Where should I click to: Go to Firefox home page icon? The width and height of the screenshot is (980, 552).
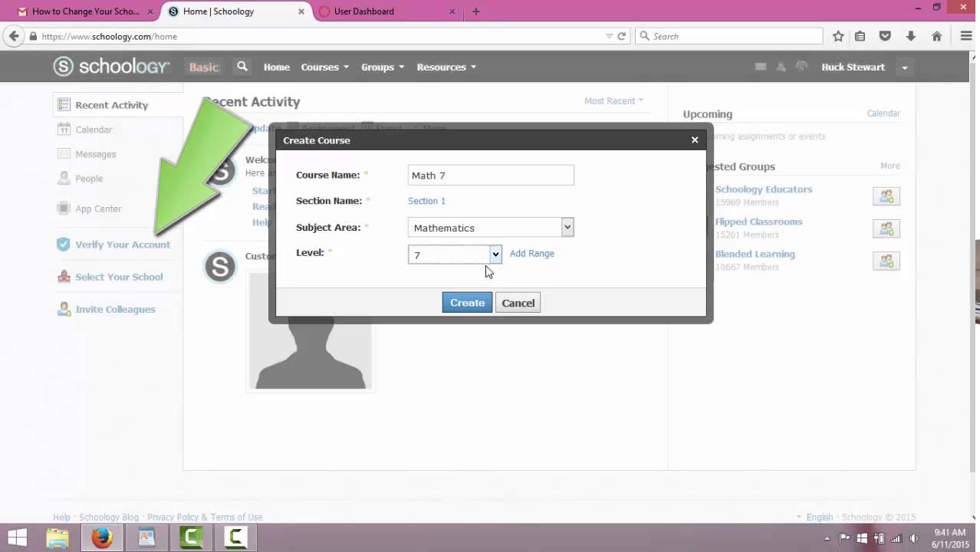(936, 36)
